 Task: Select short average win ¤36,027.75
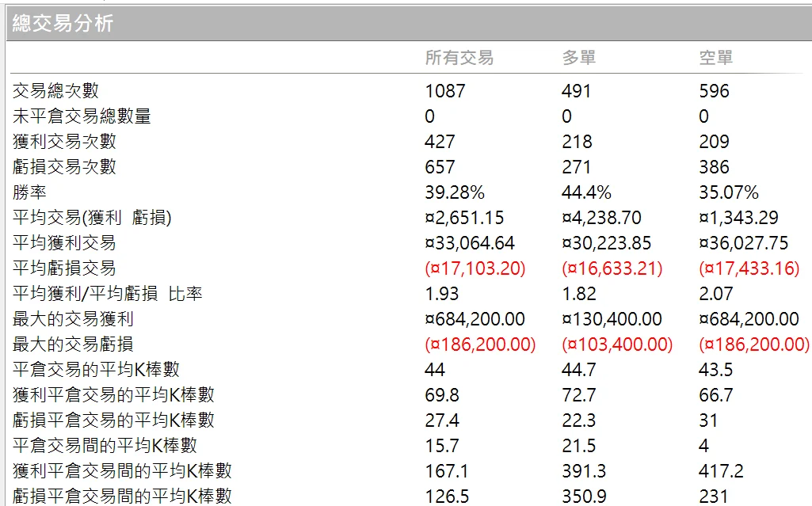pyautogui.click(x=744, y=243)
